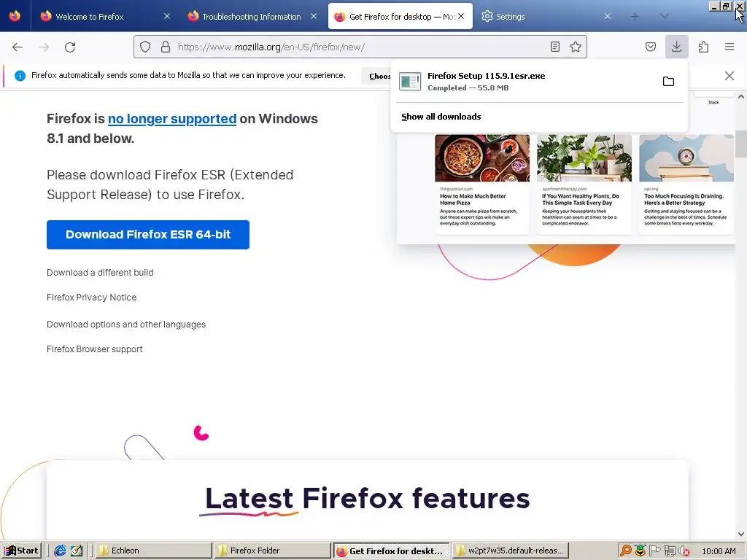Switch to Troubleshooting Information tab
This screenshot has width=747, height=560.
252,16
